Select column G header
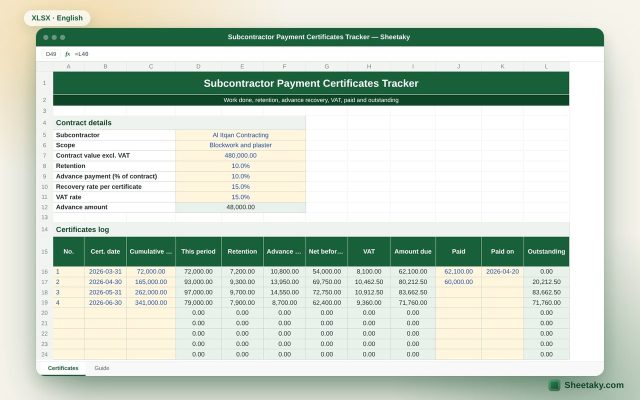Image resolution: width=640 pixels, height=400 pixels. (x=327, y=67)
